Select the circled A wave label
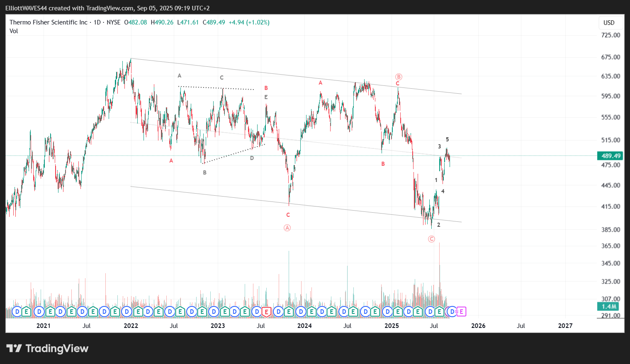Viewport: 630px width, 364px height. (287, 228)
